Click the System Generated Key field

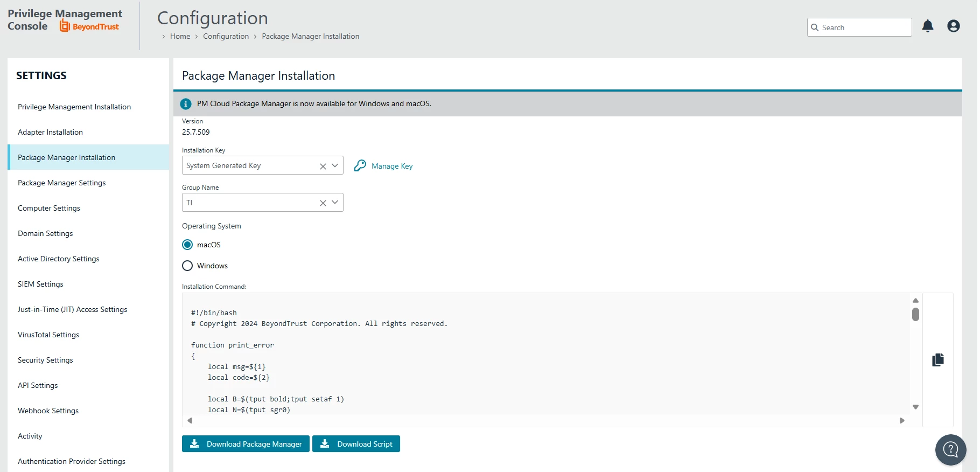[263, 165]
